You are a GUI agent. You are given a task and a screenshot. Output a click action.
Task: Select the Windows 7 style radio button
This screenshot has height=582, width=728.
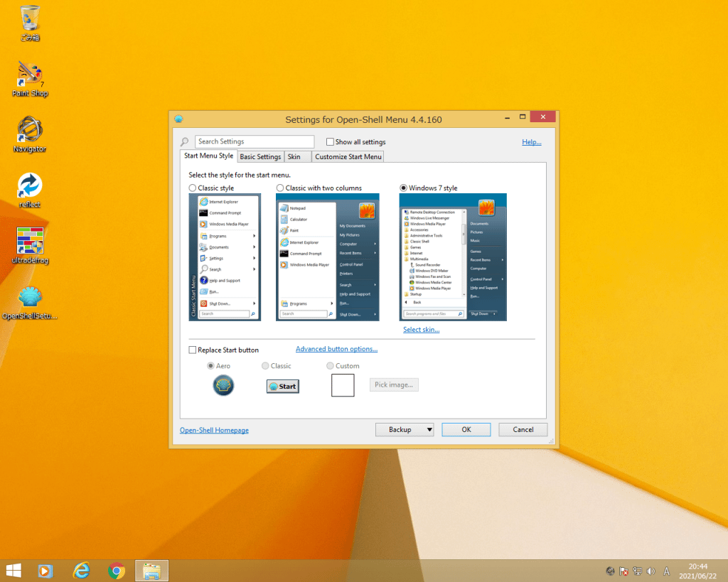[404, 188]
